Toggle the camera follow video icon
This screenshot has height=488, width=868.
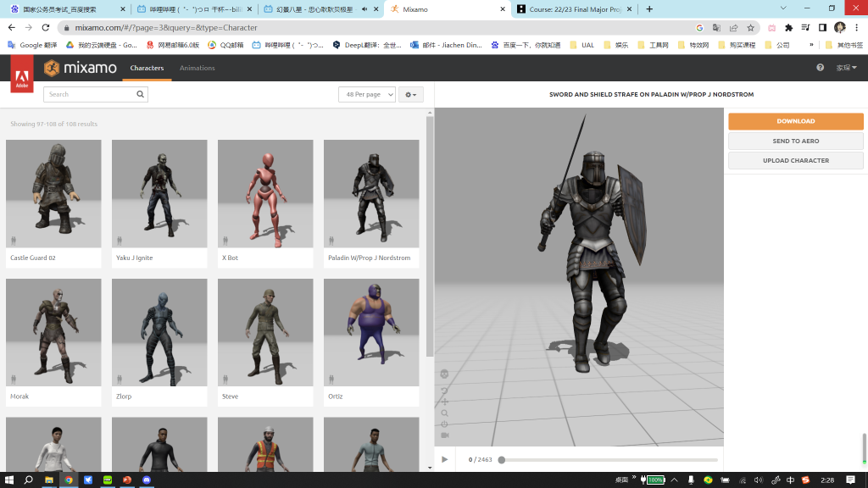pos(444,435)
